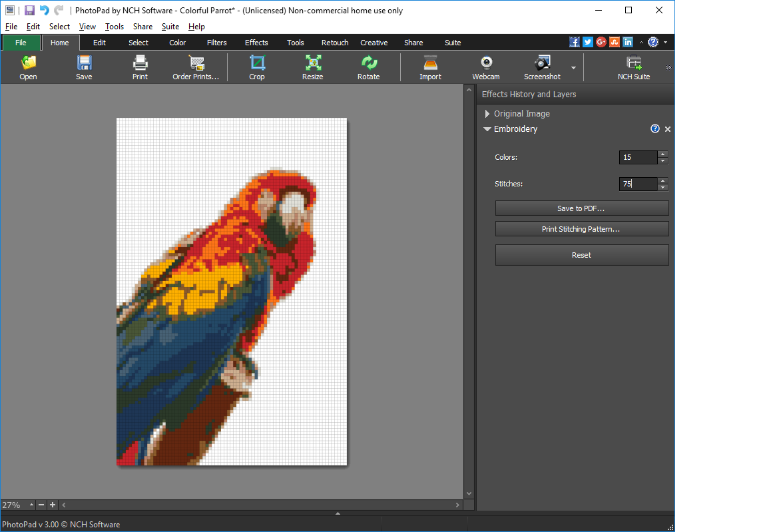The width and height of the screenshot is (767, 532).
Task: Expand the Original Image entry
Action: [487, 113]
